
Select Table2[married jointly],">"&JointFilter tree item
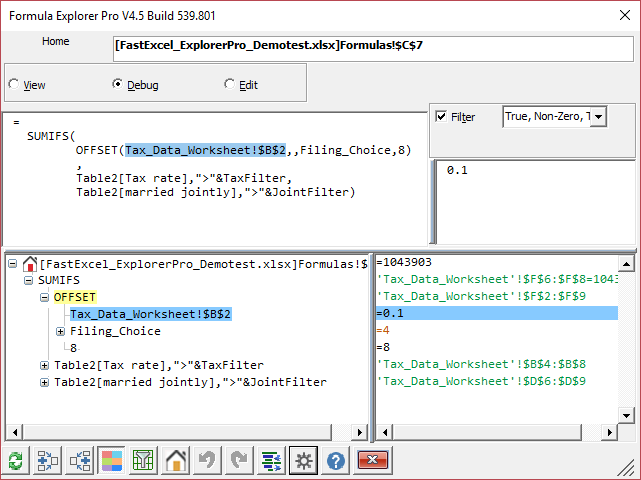[x=191, y=382]
